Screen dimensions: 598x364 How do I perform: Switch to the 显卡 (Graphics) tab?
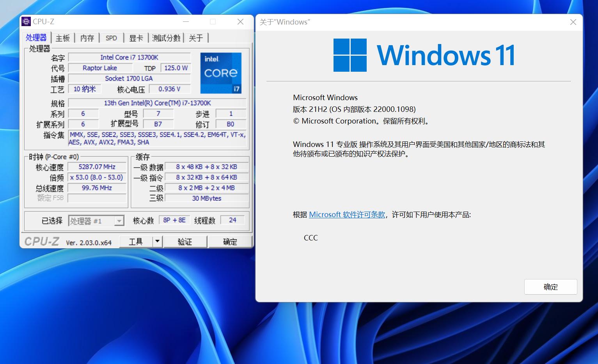click(135, 37)
